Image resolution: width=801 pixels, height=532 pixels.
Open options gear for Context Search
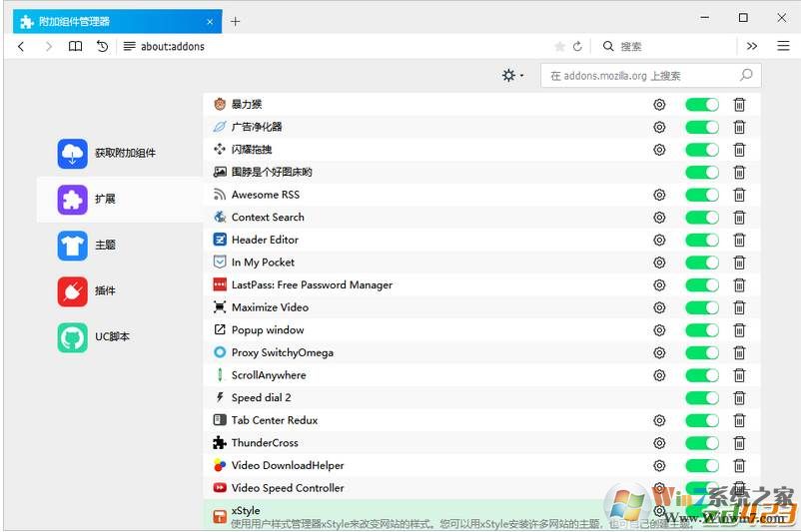(x=659, y=218)
